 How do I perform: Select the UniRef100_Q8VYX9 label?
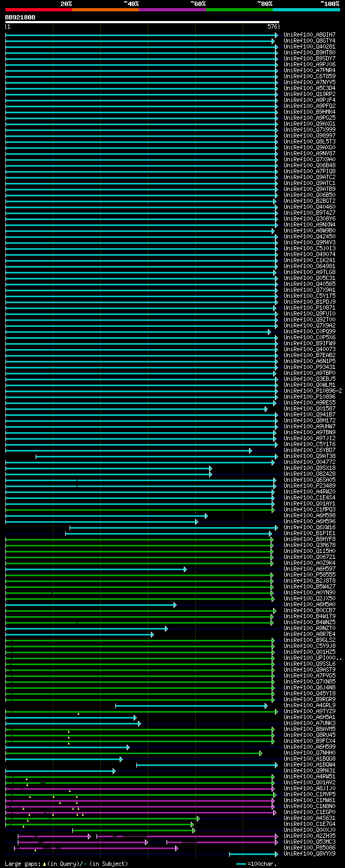coord(309,853)
